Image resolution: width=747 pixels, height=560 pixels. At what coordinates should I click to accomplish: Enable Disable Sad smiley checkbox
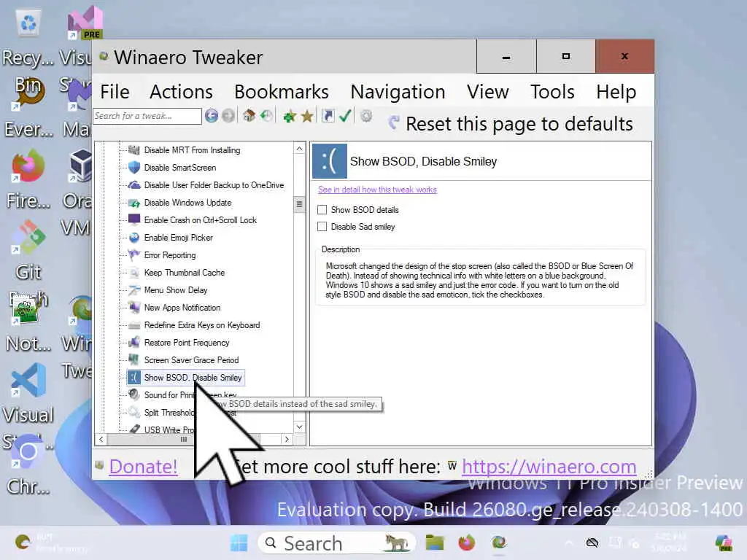coord(322,227)
